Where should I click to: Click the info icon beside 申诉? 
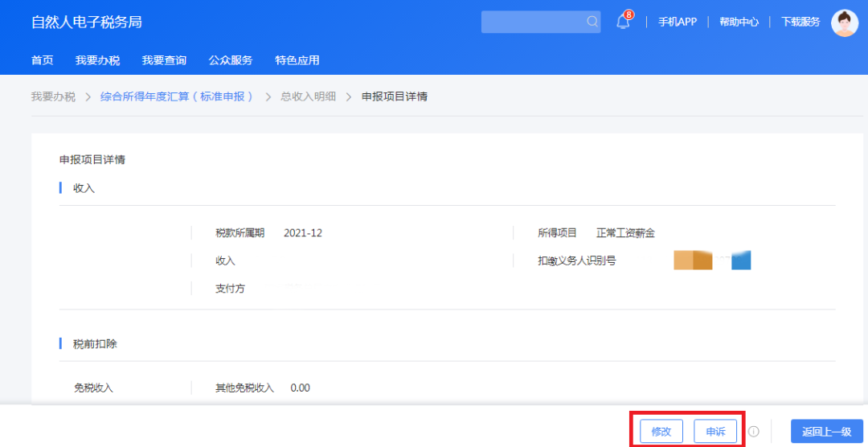point(753,432)
